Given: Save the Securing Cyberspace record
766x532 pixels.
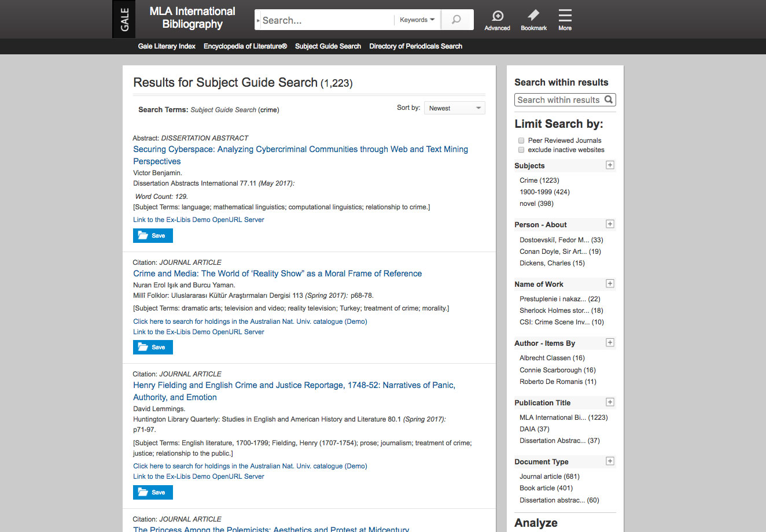Looking at the screenshot, I should (153, 235).
